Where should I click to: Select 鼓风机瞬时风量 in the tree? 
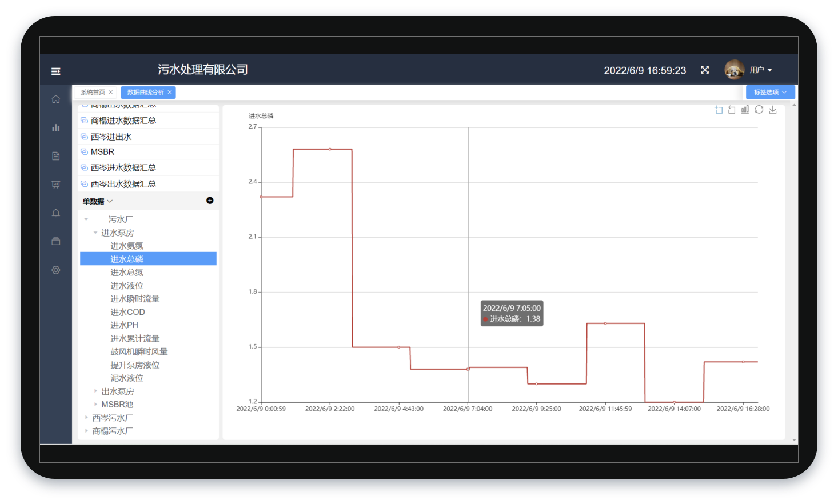[139, 351]
